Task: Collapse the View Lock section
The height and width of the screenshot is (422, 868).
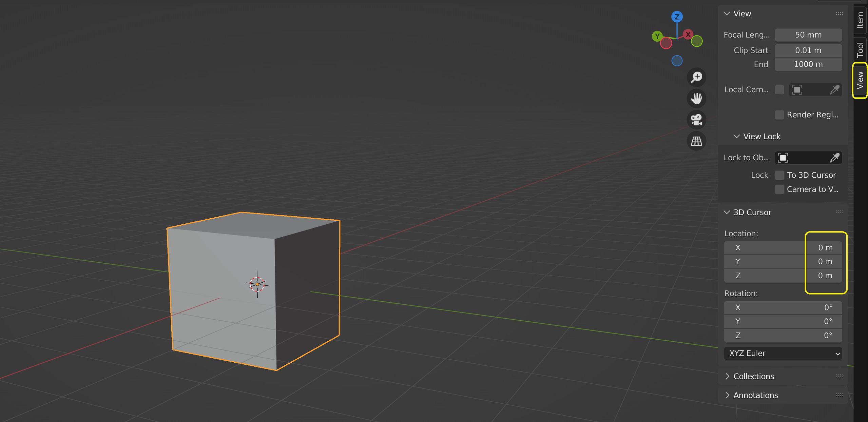Action: [737, 136]
